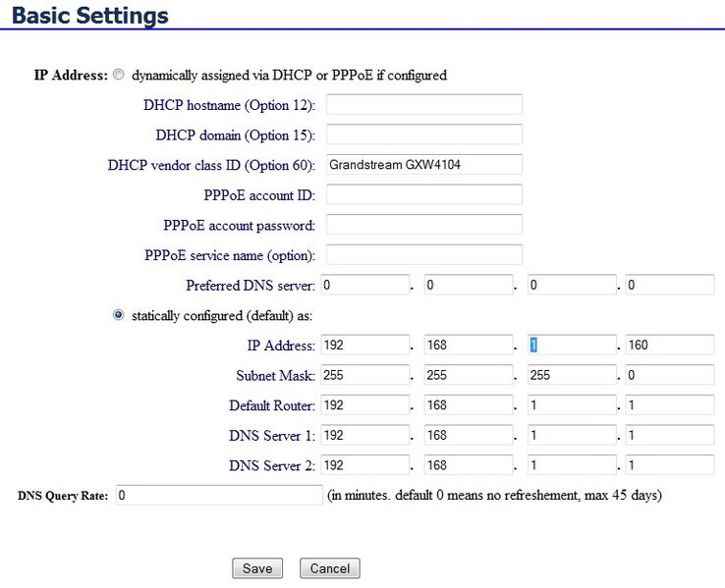Click the Subnet Mask last octet field

[669, 375]
